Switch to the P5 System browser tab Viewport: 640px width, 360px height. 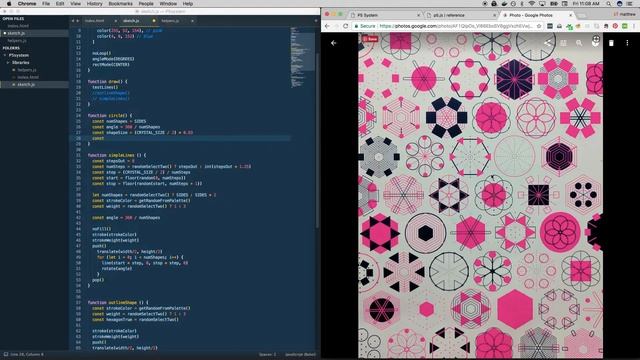(x=384, y=15)
